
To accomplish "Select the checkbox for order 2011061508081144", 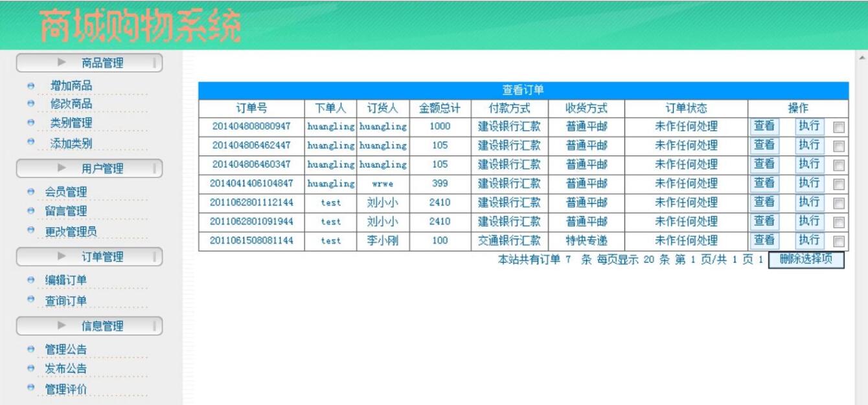I will (839, 242).
